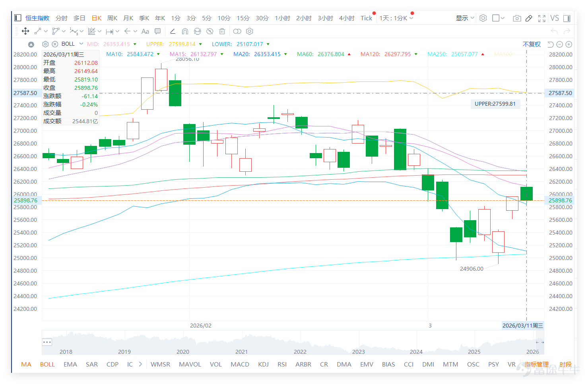Toggle the right sidebar panel icon
Viewport: 588px width, 384px height.
click(567, 18)
